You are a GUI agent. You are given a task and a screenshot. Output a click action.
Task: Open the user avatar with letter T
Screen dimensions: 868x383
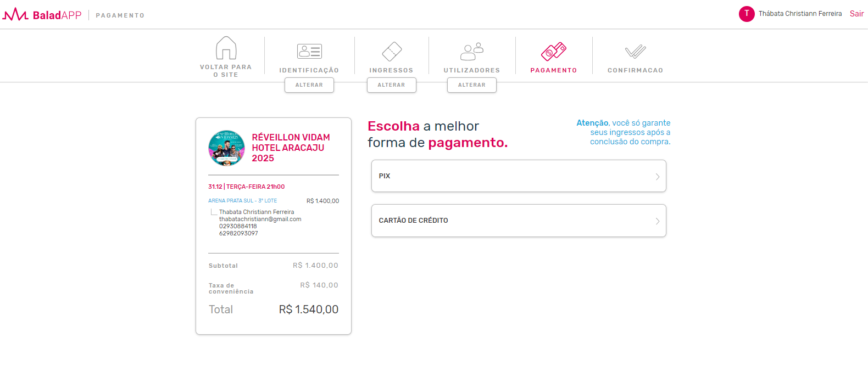tap(747, 14)
